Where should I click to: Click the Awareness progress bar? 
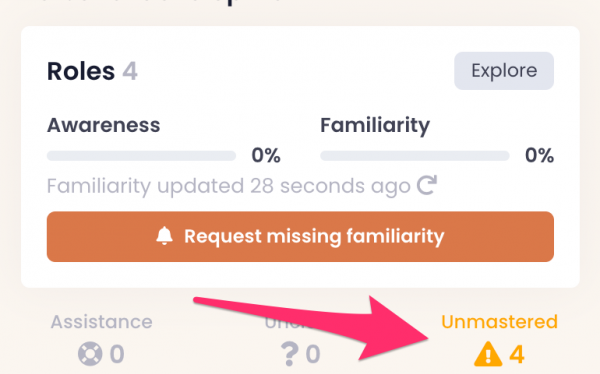click(142, 156)
